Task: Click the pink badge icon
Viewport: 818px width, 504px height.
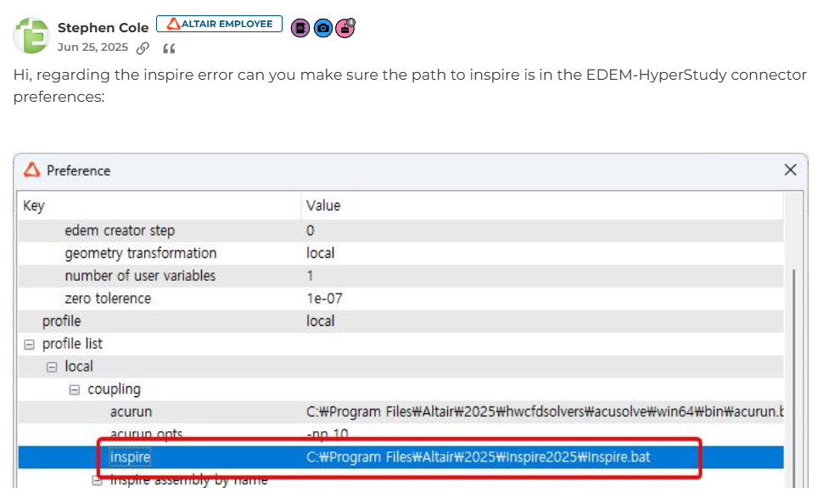Action: [345, 28]
